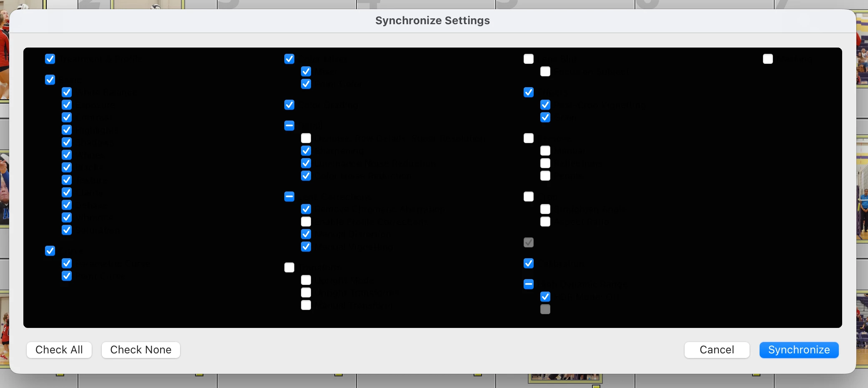Uncheck the Texture checkbox
This screenshot has width=868, height=388.
[67, 180]
